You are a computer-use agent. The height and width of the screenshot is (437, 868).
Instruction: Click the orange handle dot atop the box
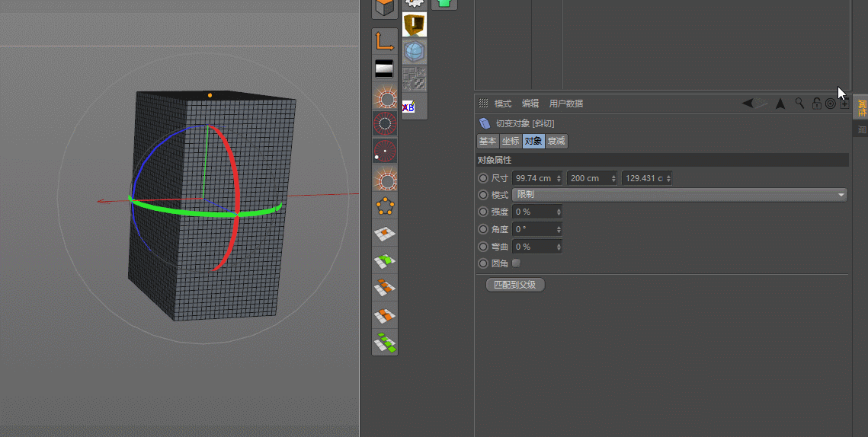210,95
